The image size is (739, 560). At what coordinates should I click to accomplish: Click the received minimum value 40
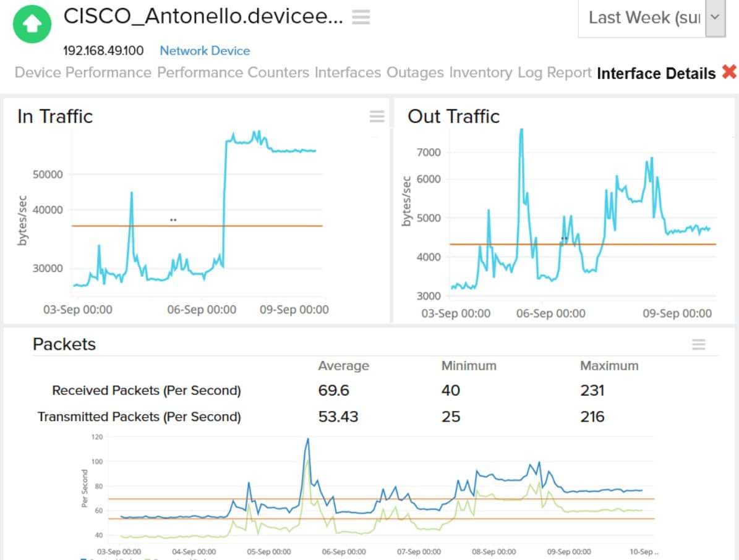451,391
